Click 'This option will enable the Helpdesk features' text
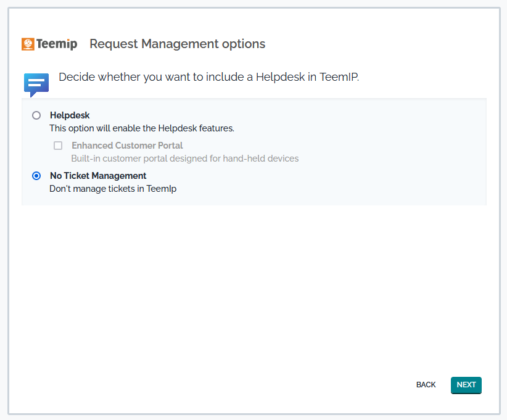The height and width of the screenshot is (420, 507). pos(142,128)
